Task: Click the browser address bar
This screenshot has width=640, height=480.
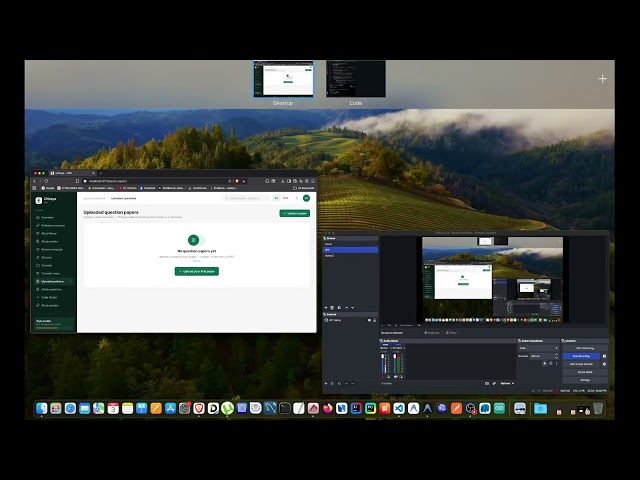Action: [155, 181]
